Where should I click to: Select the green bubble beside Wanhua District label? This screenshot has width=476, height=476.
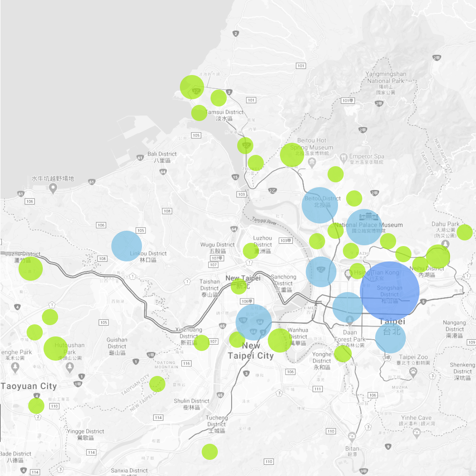(280, 340)
